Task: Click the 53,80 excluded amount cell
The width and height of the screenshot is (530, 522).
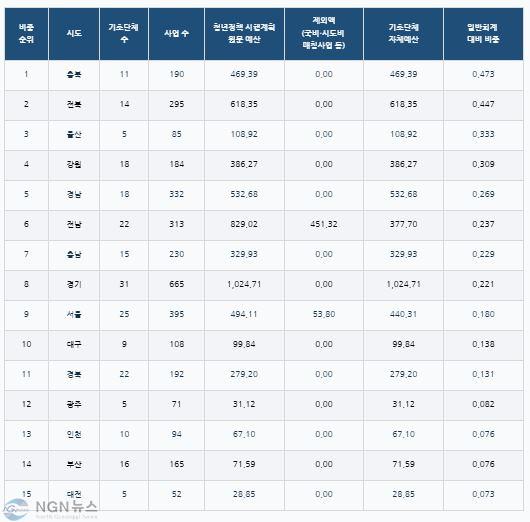Action: (x=324, y=314)
